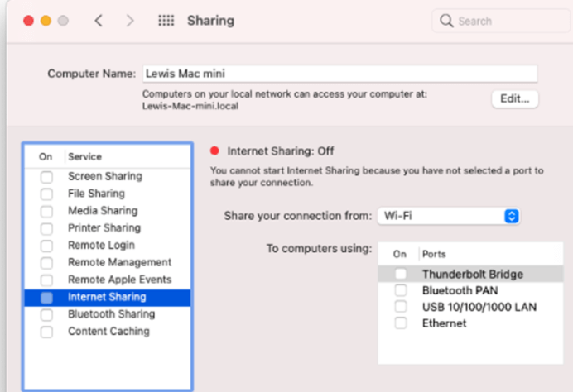
Task: Select Bluetooth Sharing service row
Action: (108, 314)
